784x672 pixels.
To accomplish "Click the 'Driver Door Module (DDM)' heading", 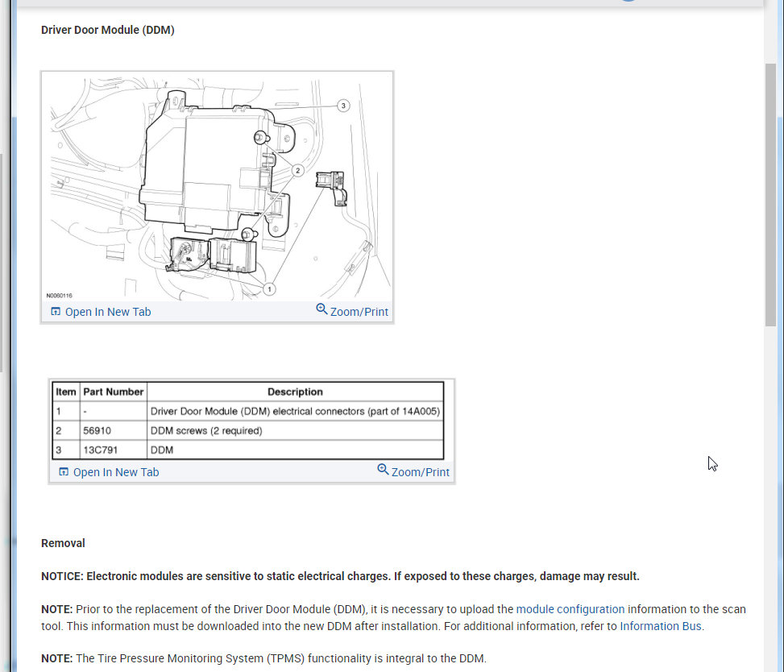I will [107, 30].
